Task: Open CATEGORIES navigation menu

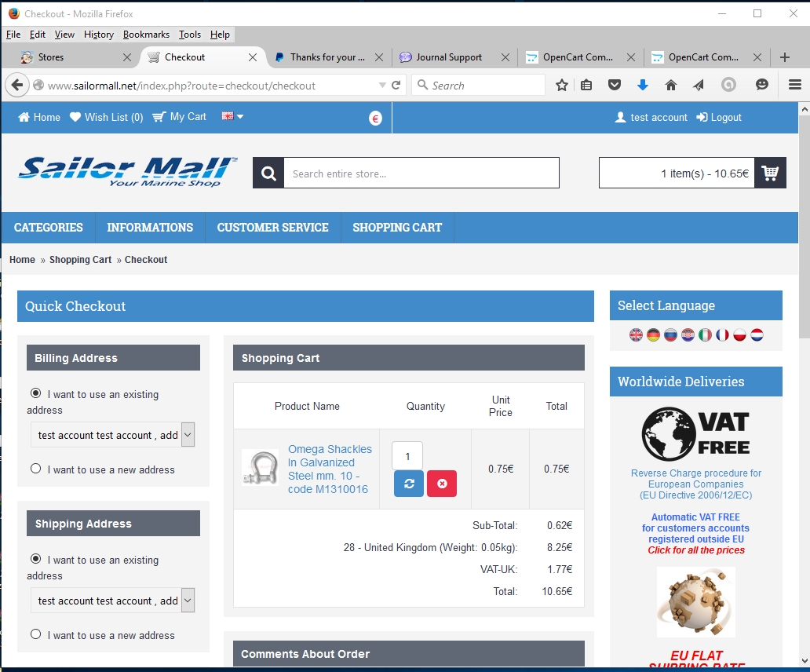Action: pos(49,228)
